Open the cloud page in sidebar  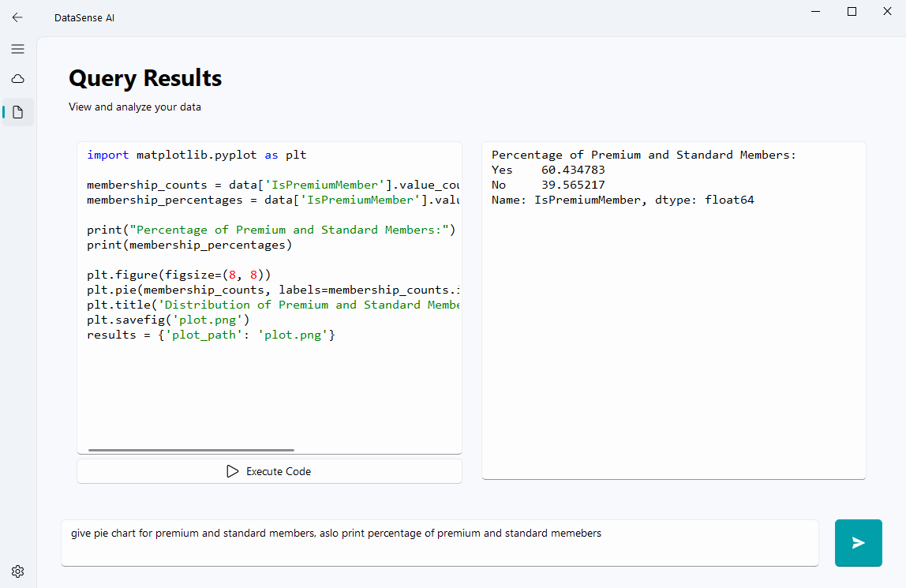17,79
